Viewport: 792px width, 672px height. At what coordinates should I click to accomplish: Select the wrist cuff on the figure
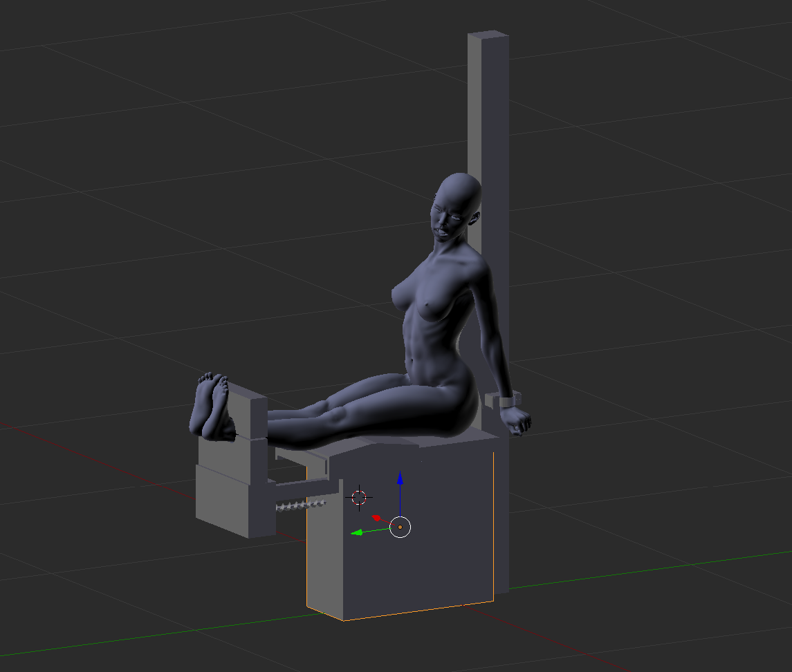click(x=508, y=400)
